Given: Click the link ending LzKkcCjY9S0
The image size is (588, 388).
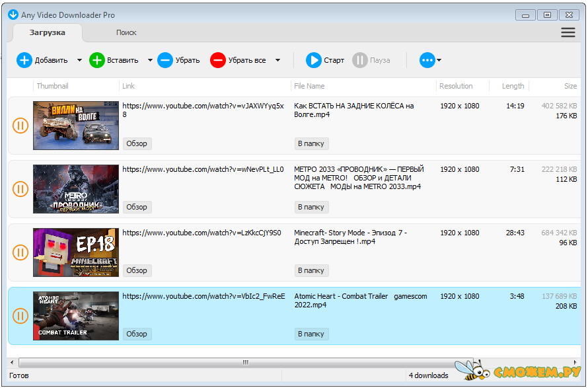Looking at the screenshot, I should click(202, 233).
